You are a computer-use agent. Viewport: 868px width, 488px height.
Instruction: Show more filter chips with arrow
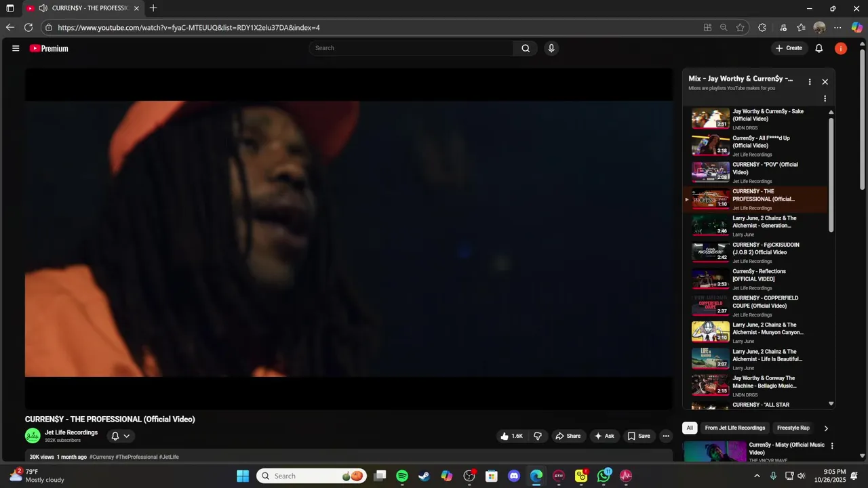[825, 428]
